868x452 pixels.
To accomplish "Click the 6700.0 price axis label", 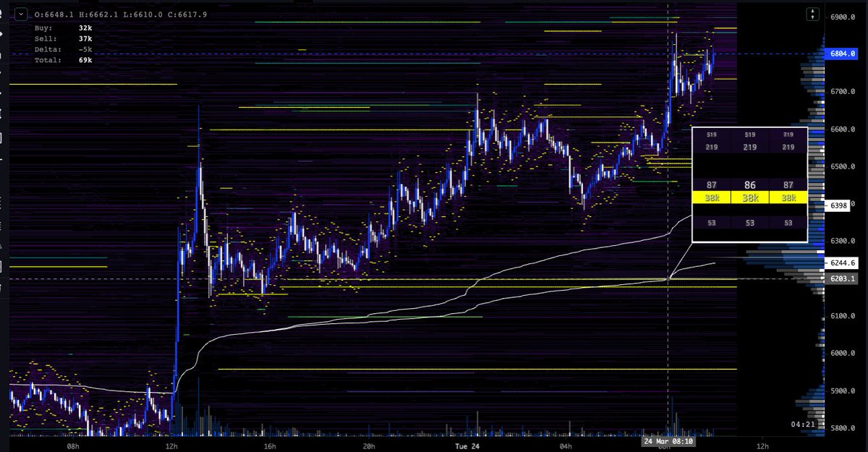I will click(x=844, y=92).
